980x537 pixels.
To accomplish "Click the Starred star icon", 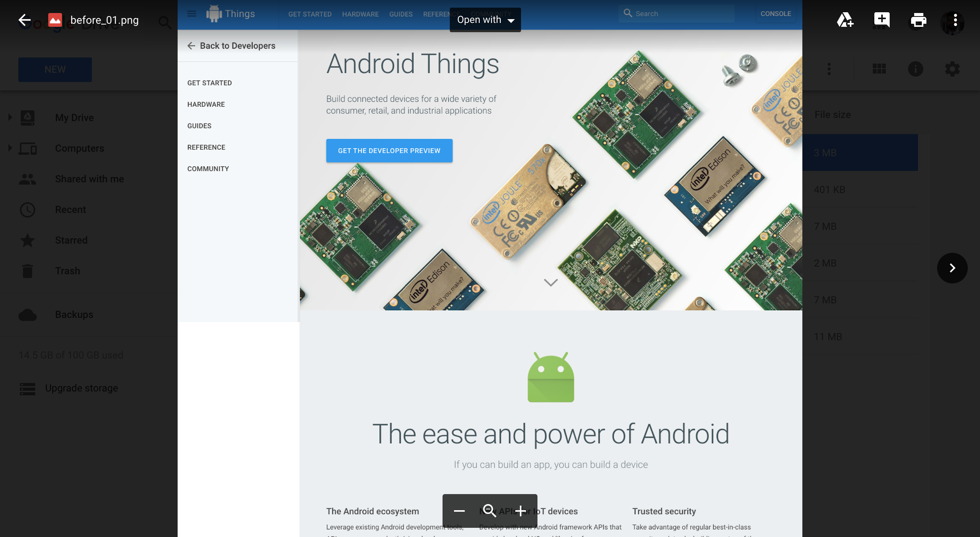I will 28,240.
